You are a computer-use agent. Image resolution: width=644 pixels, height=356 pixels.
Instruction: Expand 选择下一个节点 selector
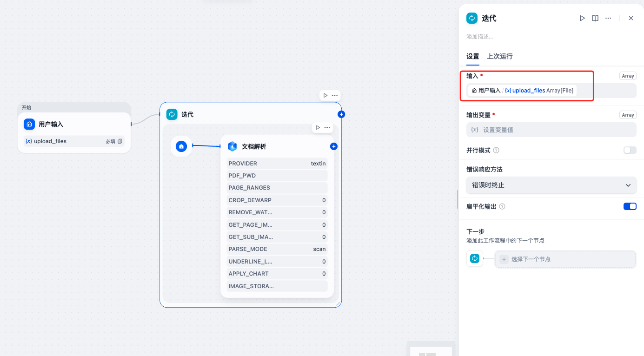coord(565,258)
